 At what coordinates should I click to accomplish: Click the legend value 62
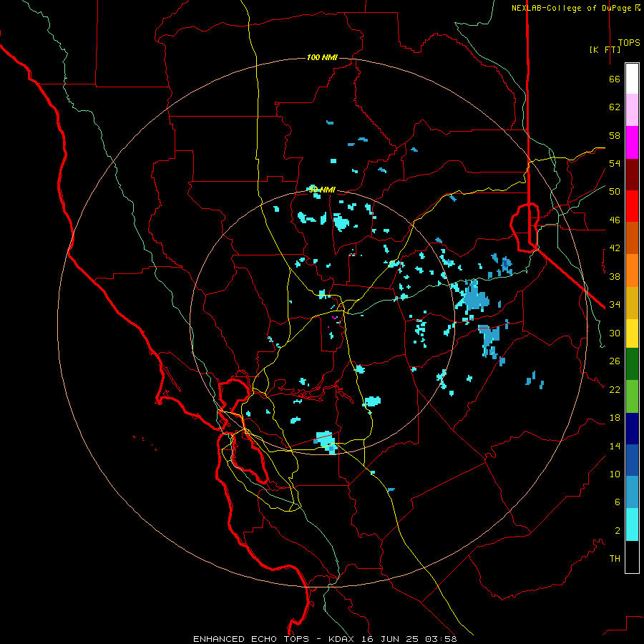615,107
